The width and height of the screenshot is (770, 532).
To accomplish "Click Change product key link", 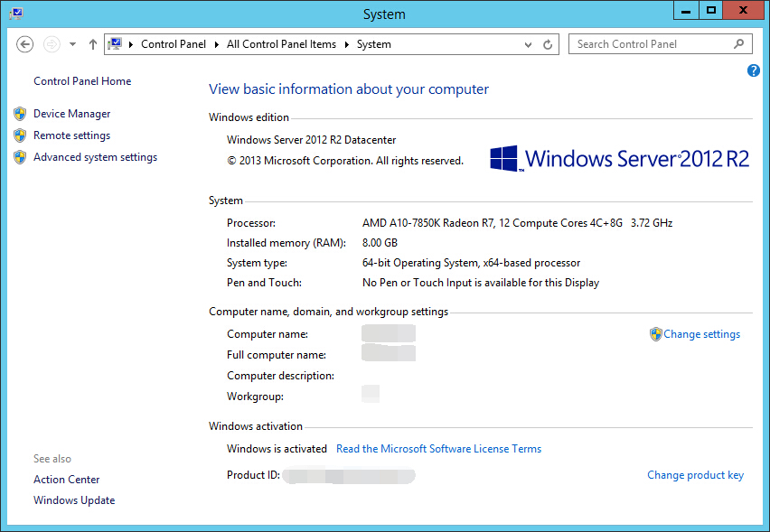I will click(695, 475).
